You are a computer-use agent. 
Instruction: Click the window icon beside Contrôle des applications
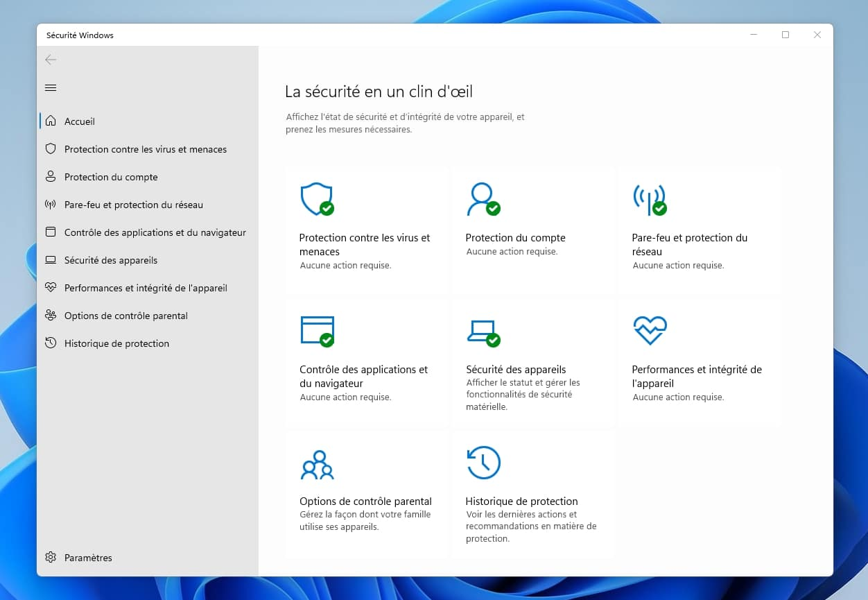[x=50, y=232]
